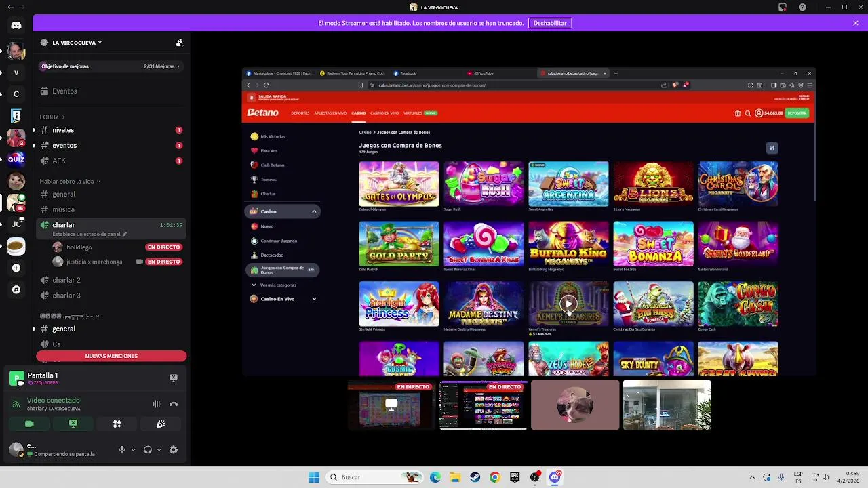868x488 pixels.
Task: Click Deshabilitar in streamer mode banner
Action: 550,23
